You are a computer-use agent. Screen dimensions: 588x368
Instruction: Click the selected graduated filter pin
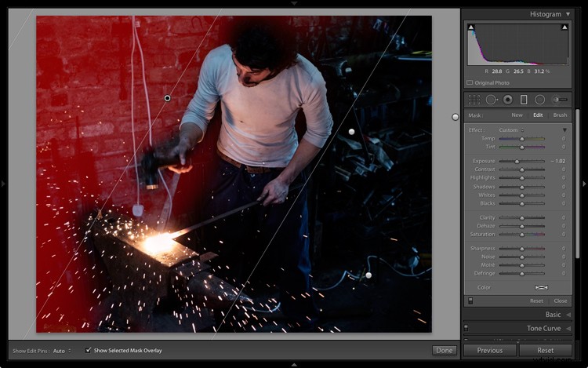[x=167, y=98]
